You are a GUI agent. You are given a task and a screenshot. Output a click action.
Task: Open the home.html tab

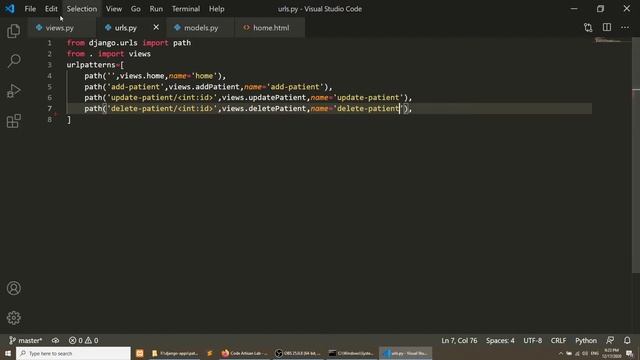point(271,28)
